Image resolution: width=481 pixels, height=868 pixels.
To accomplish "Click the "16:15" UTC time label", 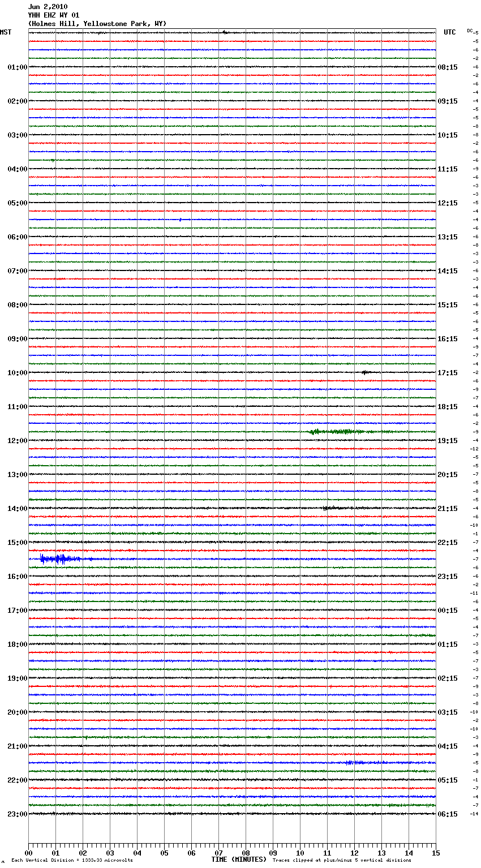I will point(448,339).
